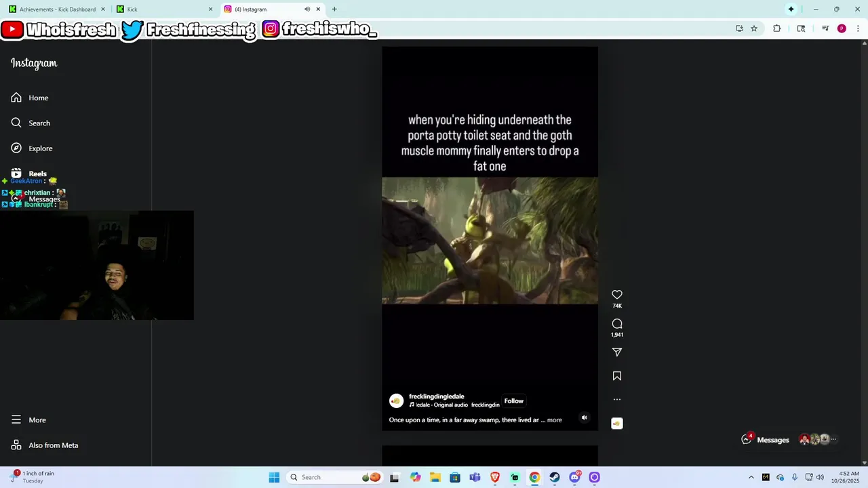
Task: Toggle reel sound with speaker button
Action: pos(585,418)
